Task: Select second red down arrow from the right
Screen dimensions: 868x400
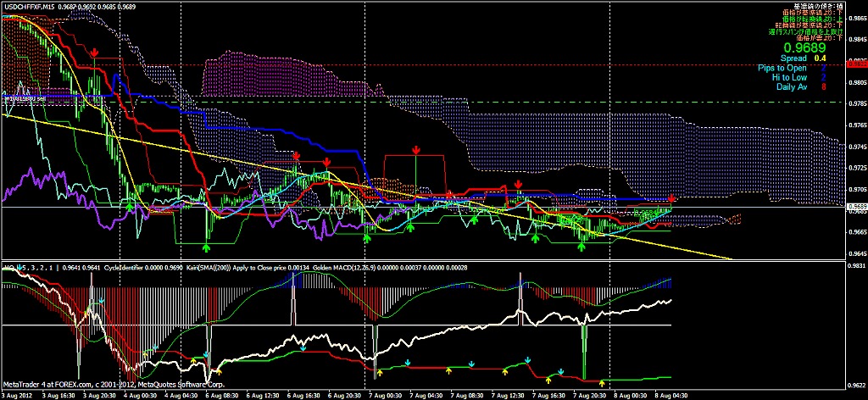Action: click(519, 184)
